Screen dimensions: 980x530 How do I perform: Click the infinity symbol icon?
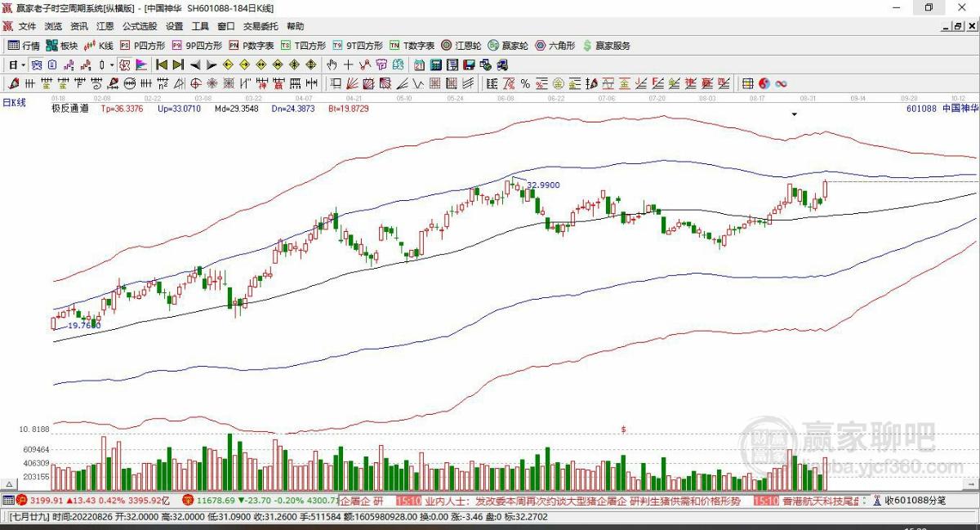[x=781, y=83]
